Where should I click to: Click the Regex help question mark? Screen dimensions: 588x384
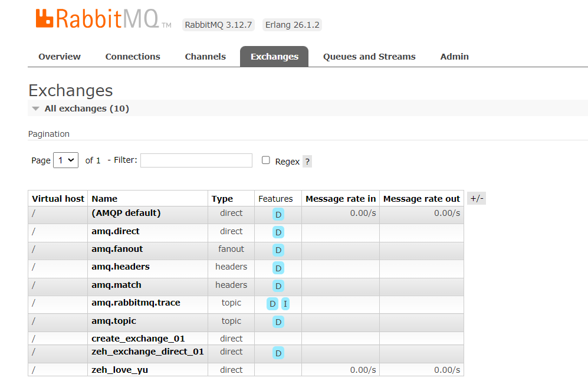pos(307,162)
